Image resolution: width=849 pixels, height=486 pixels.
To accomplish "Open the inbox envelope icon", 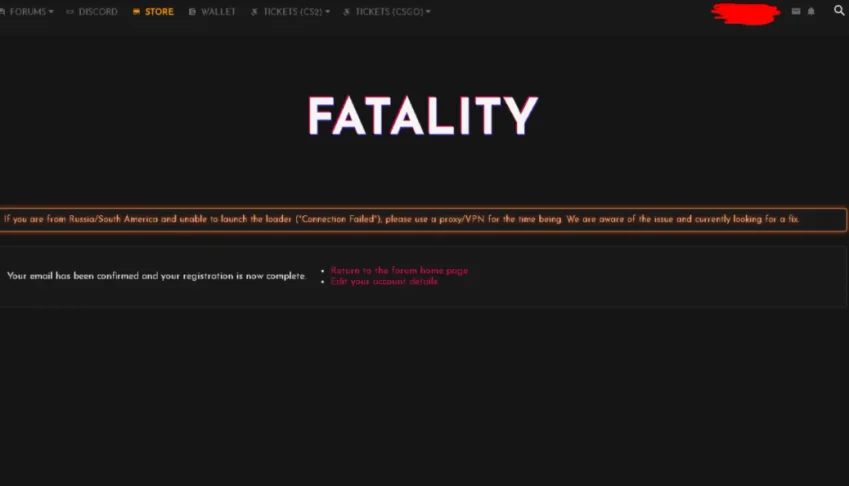I will point(796,11).
